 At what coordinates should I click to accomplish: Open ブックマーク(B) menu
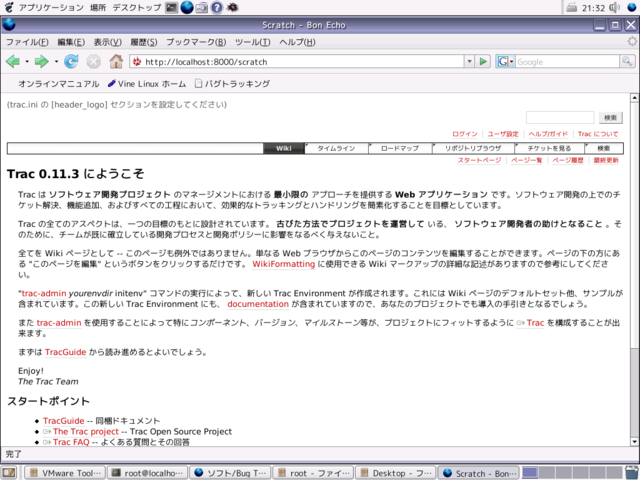pyautogui.click(x=196, y=42)
